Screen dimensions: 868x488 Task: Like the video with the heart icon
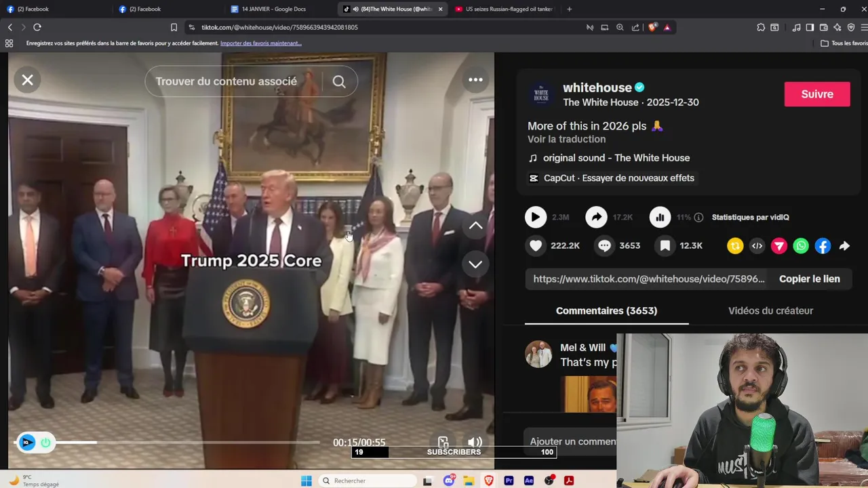tap(536, 245)
